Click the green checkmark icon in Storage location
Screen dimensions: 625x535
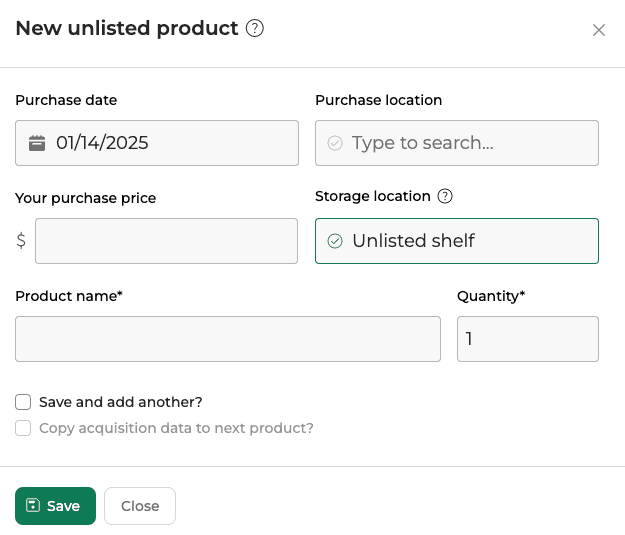tap(335, 241)
